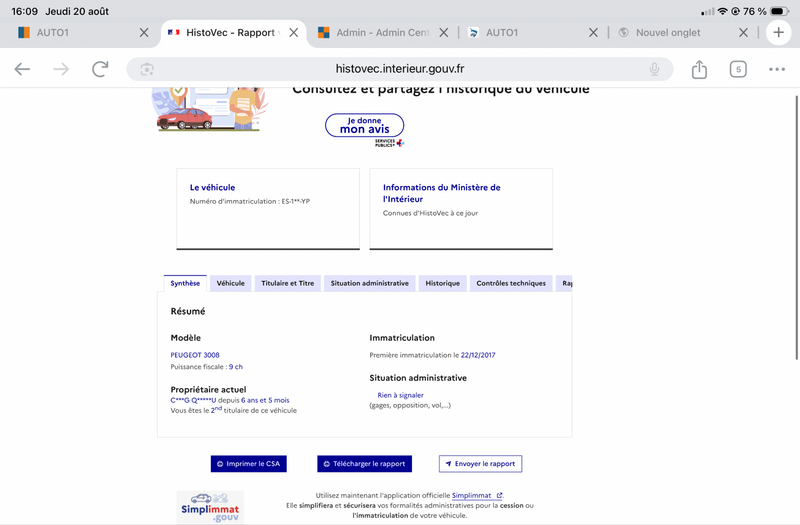The image size is (800, 525).
Task: Click the Envoyer le rapport button
Action: [480, 464]
